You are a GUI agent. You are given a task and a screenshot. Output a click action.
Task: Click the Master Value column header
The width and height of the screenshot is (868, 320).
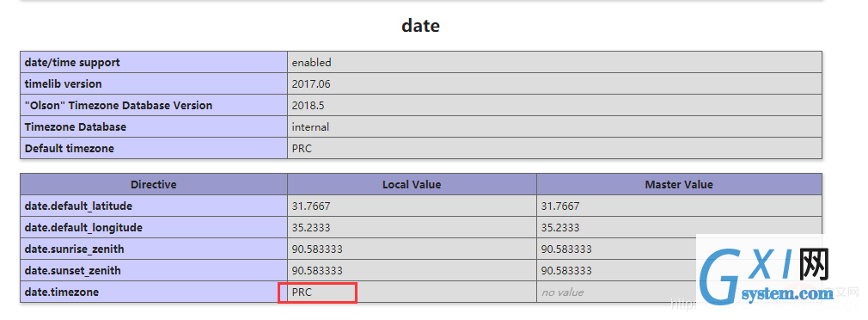679,184
